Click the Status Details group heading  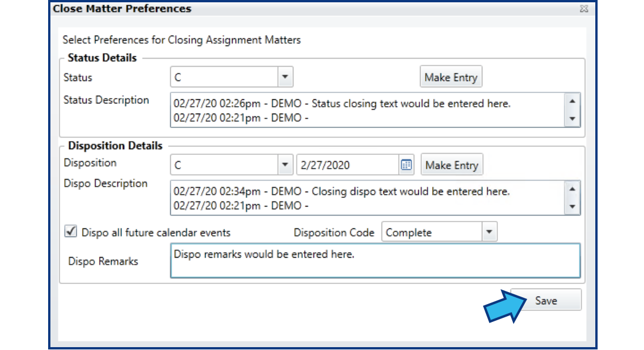click(x=102, y=58)
